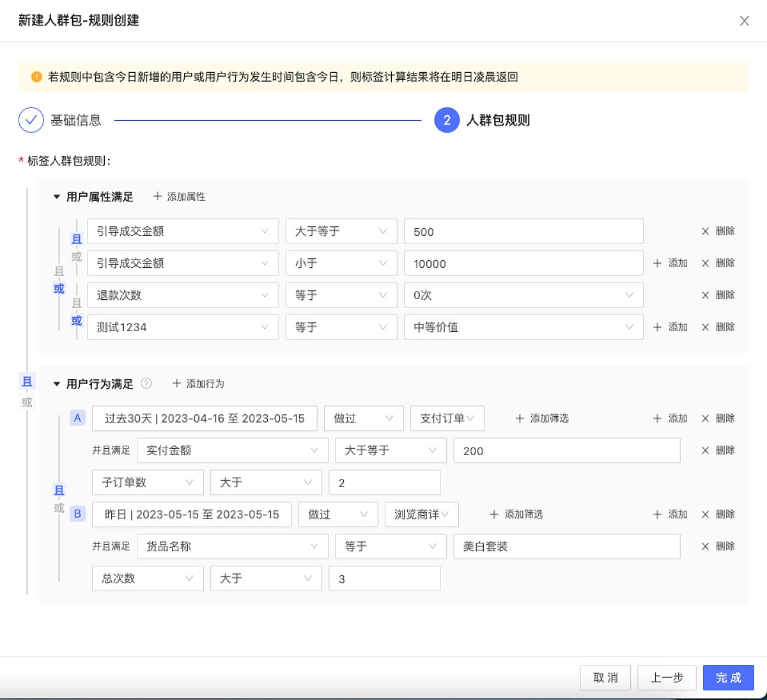The width and height of the screenshot is (767, 700).
Task: Open the 支付订单 event dropdown
Action: click(447, 419)
